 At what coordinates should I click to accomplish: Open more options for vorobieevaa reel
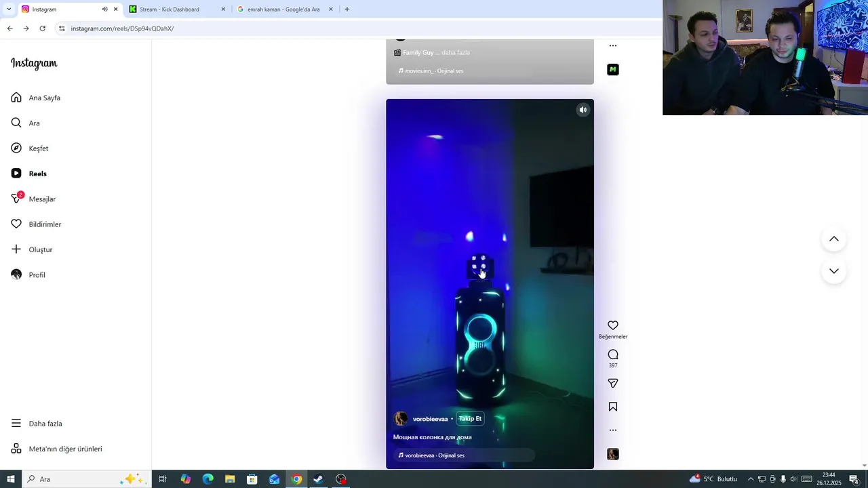[613, 430]
